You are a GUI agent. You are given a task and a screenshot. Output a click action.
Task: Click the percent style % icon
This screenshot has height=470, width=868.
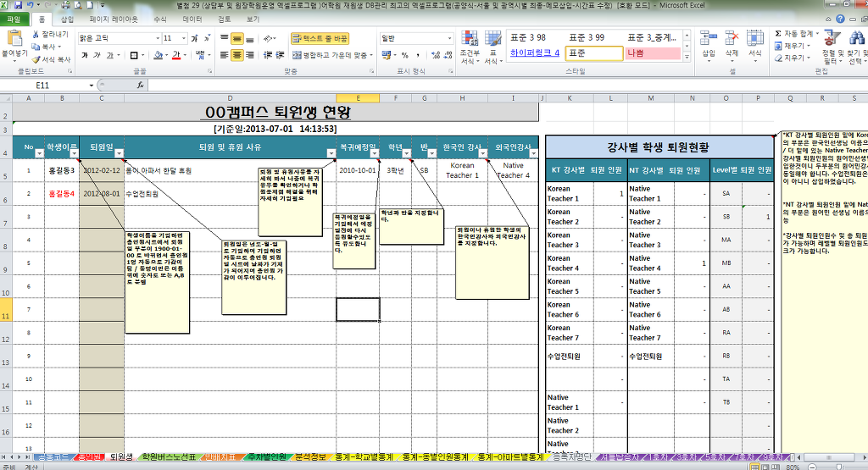404,55
